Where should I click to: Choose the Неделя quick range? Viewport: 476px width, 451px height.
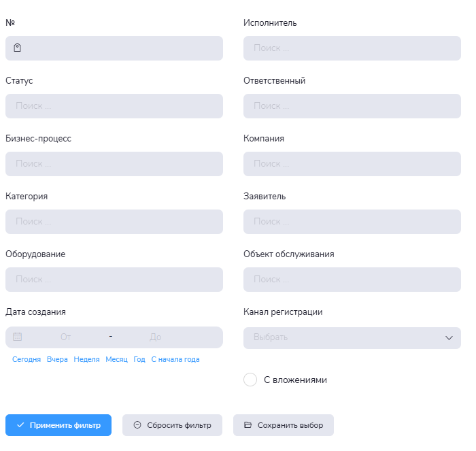(x=86, y=359)
